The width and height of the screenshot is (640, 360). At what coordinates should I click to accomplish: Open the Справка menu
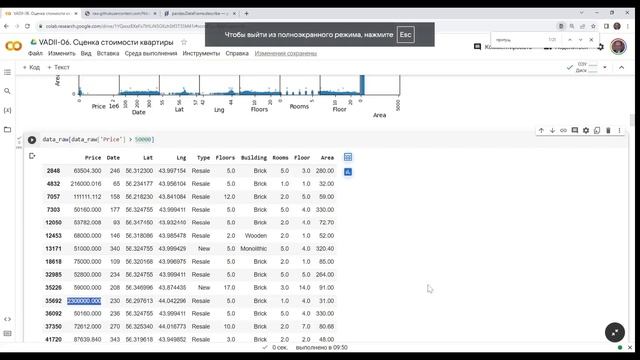[237, 53]
